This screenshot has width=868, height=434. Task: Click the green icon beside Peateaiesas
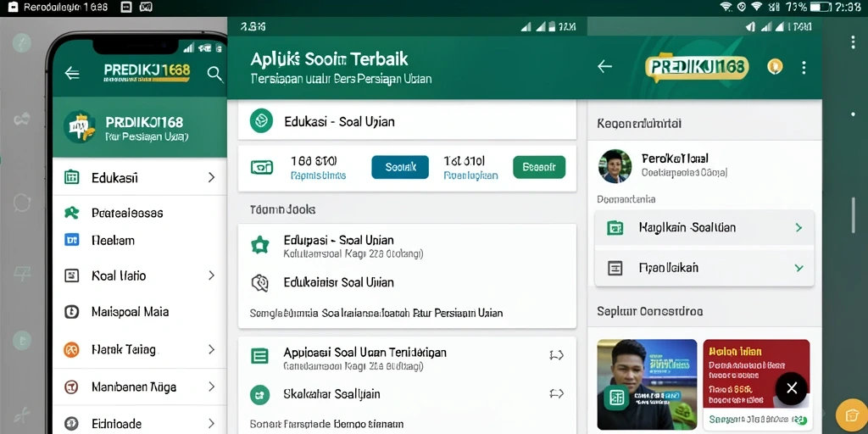click(71, 212)
